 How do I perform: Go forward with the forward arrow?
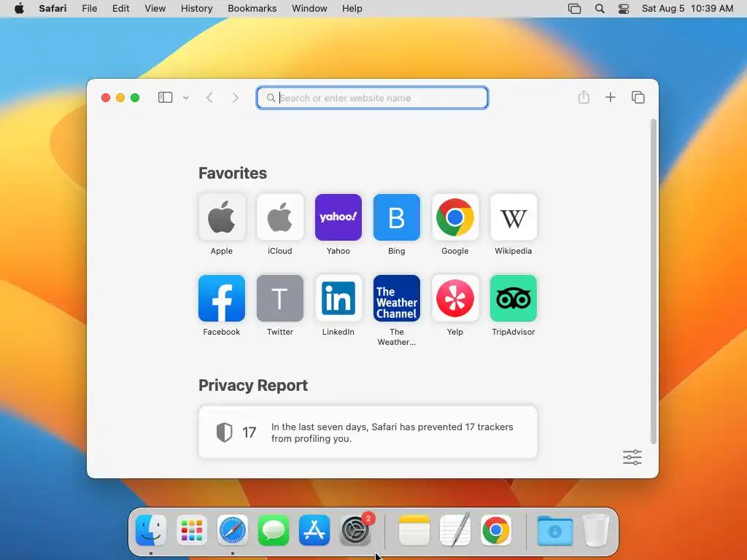point(236,98)
